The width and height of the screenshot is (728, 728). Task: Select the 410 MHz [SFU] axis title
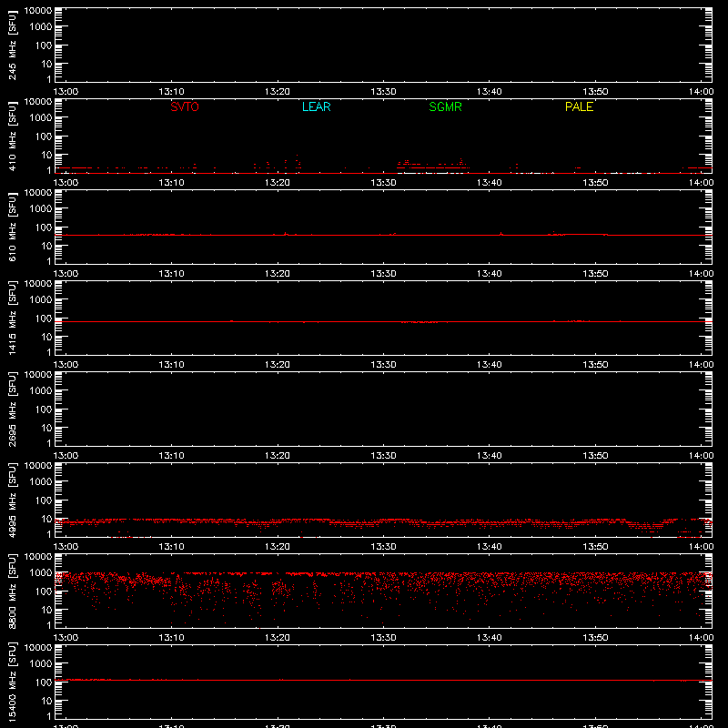(x=13, y=136)
